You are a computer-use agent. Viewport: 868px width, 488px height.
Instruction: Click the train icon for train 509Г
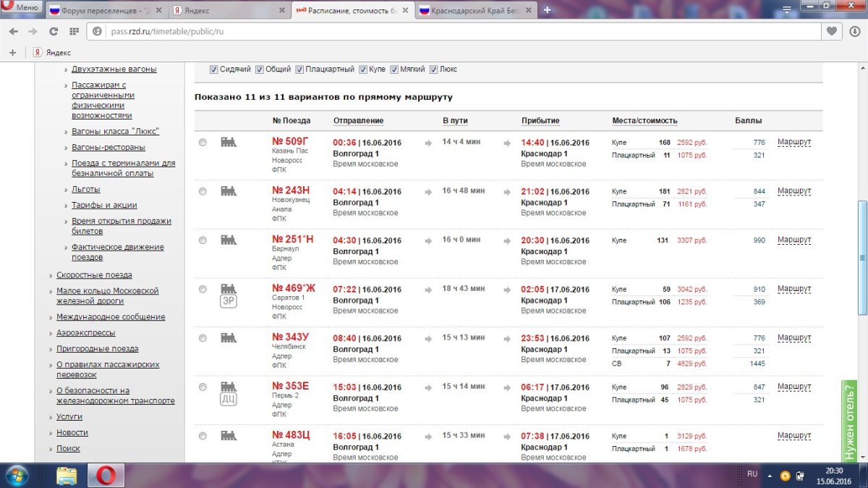pyautogui.click(x=229, y=142)
